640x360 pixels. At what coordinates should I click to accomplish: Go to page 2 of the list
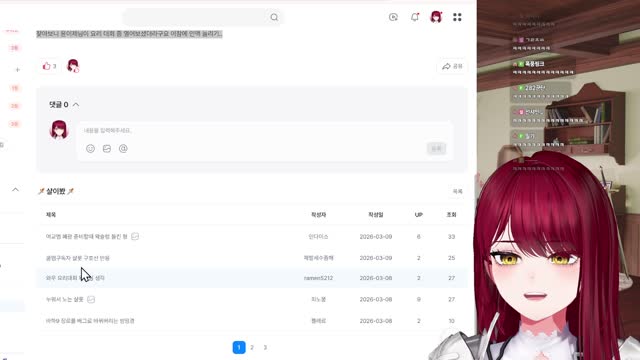pyautogui.click(x=252, y=347)
